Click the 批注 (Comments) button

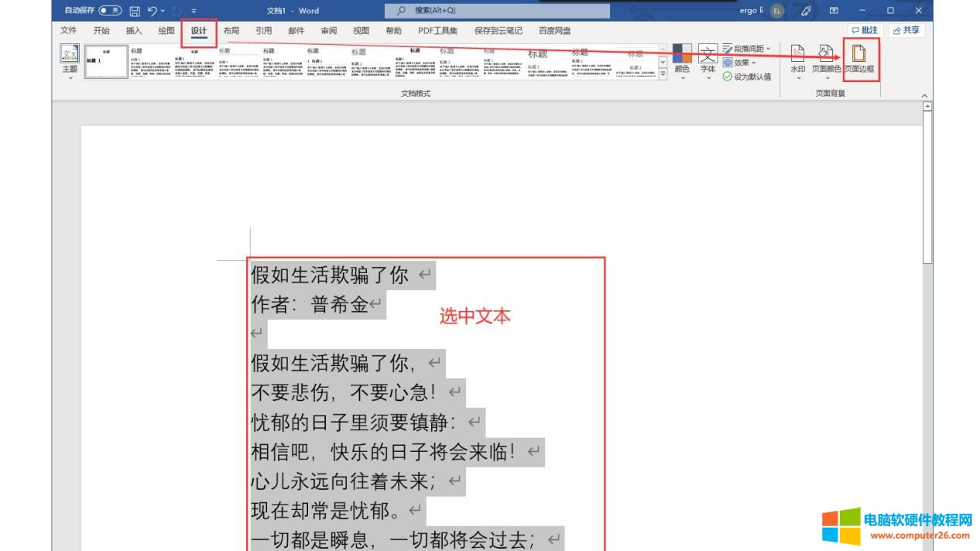pos(865,29)
